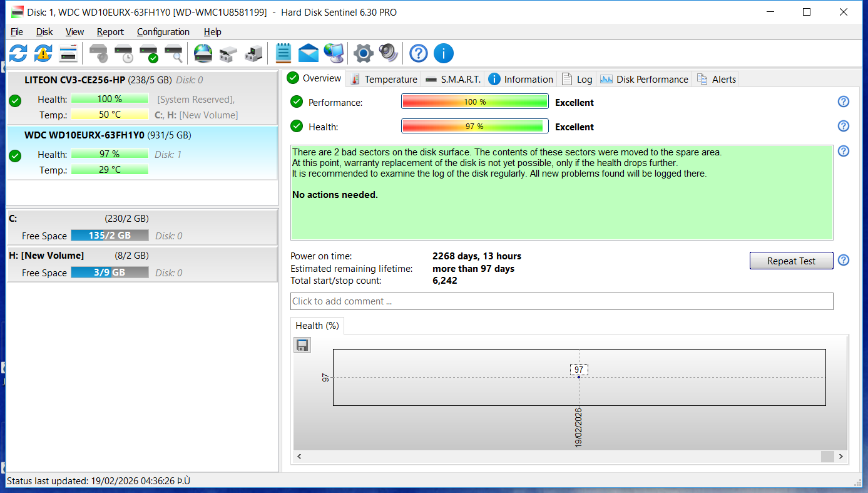Click the refresh icon with warning triangle
This screenshot has height=493, width=868.
point(43,53)
